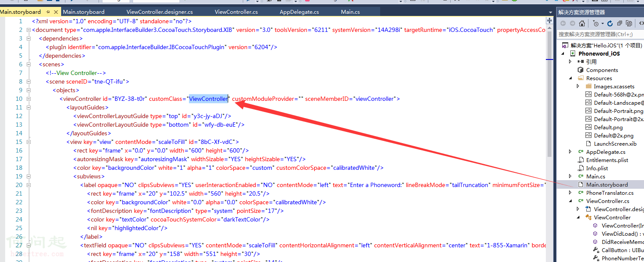Viewport: 644px width, 262px height.
Task: Click the Home icon in Solution Explorer toolbar
Action: pyautogui.click(x=582, y=23)
